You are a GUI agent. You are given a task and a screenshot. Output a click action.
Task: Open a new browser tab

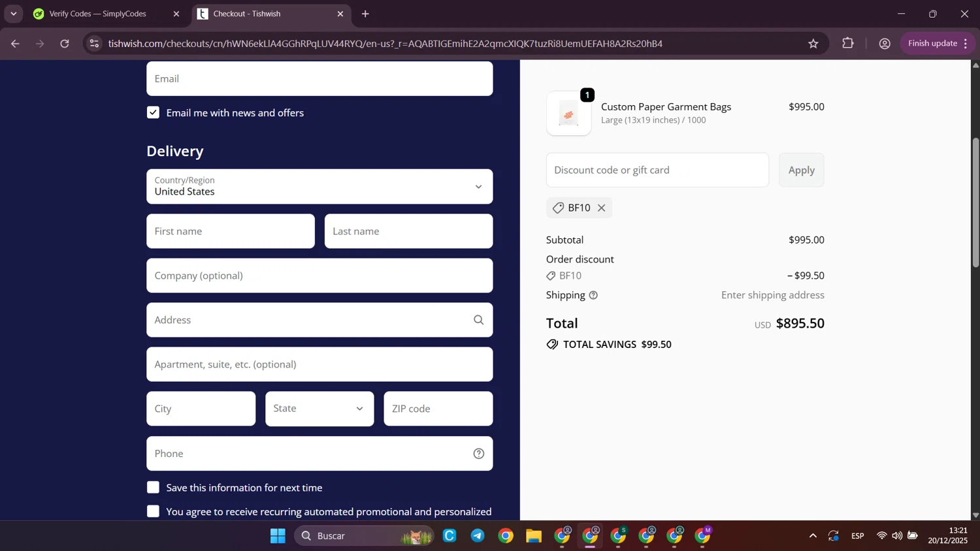pyautogui.click(x=365, y=14)
